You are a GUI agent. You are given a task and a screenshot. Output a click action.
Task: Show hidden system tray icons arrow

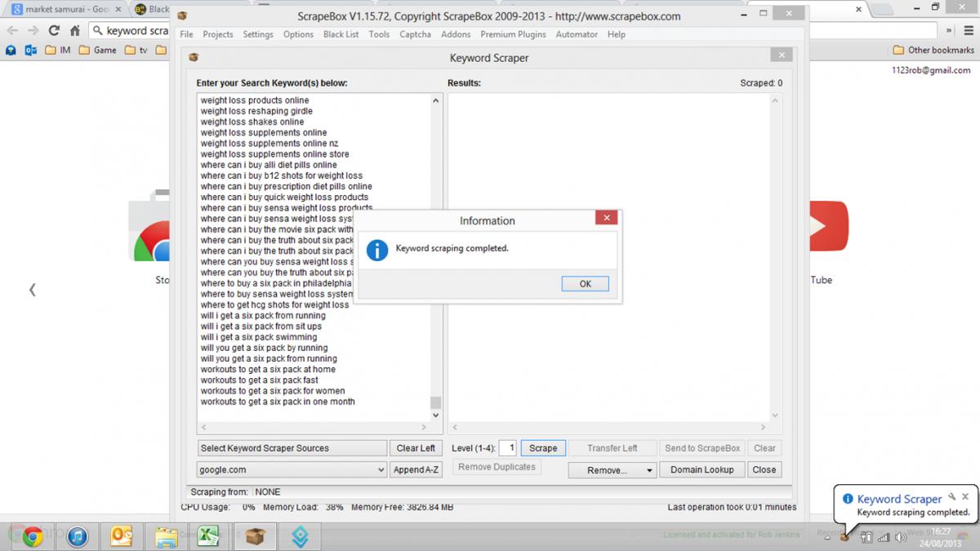[x=827, y=537]
